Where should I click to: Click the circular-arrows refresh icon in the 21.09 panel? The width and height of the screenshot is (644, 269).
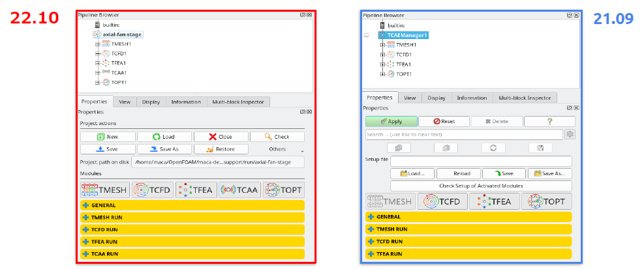[493, 148]
